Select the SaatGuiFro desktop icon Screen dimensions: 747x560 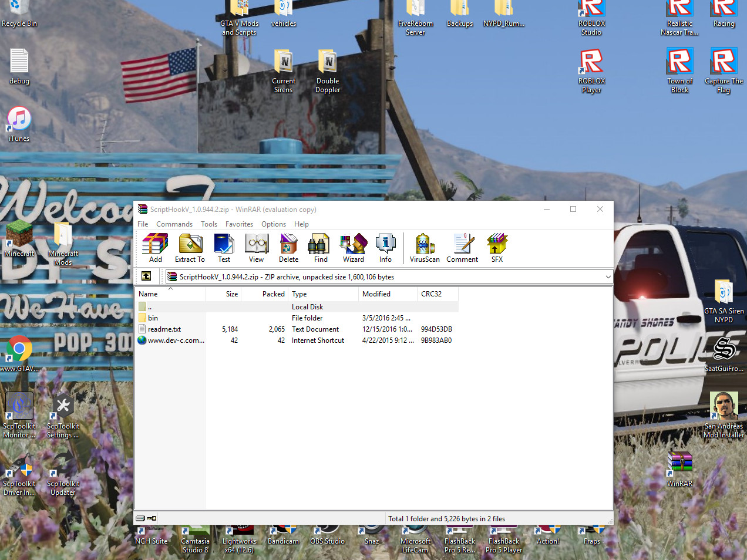[724, 354]
